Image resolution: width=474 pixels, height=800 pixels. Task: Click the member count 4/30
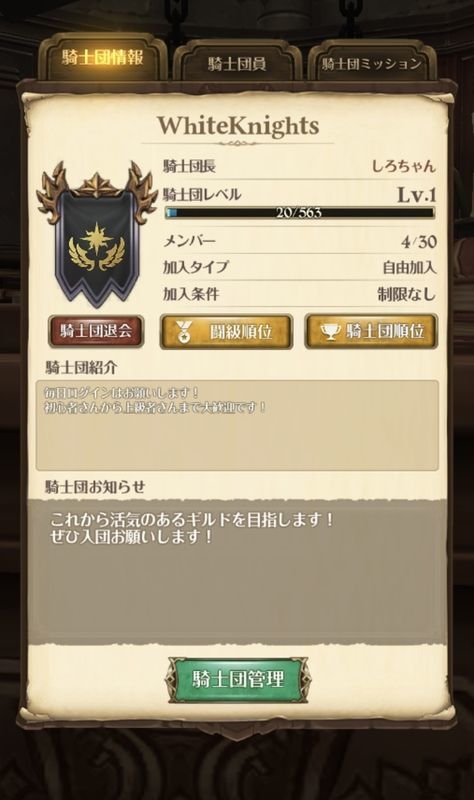point(419,241)
